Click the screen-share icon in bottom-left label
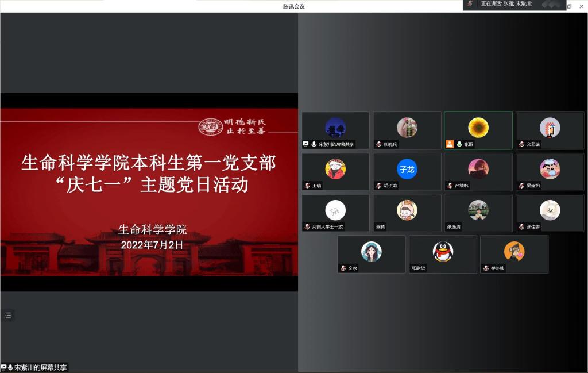Image resolution: width=588 pixels, height=373 pixels. pyautogui.click(x=3, y=367)
